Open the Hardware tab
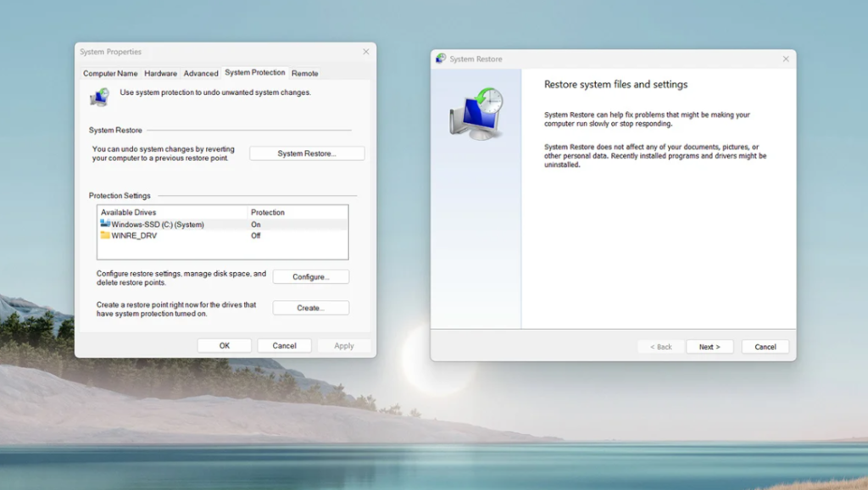 [x=161, y=73]
